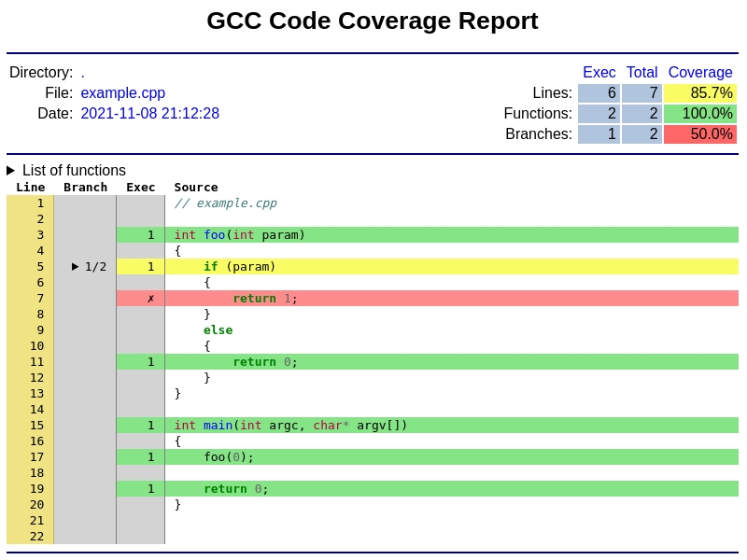Expand the List of functions section
The height and width of the screenshot is (560, 747).
click(x=11, y=170)
